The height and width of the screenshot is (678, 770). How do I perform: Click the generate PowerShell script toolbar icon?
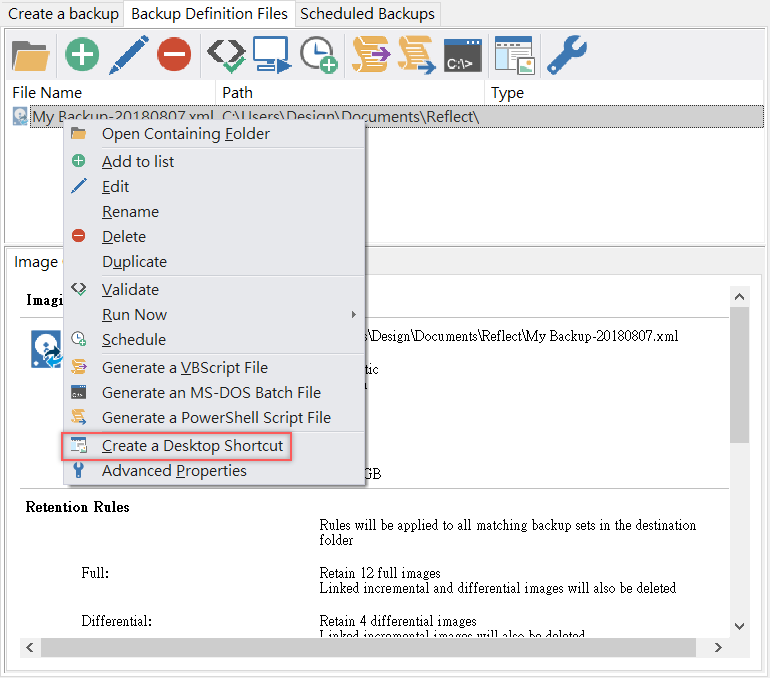click(416, 54)
